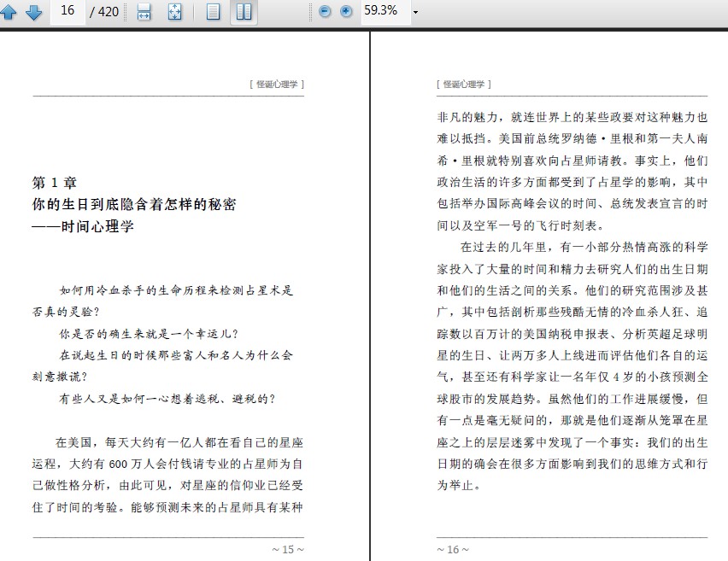This screenshot has width=728, height=561.
Task: Click the title '你的生日到底隐含着怎样的秘密'
Action: pos(134,205)
